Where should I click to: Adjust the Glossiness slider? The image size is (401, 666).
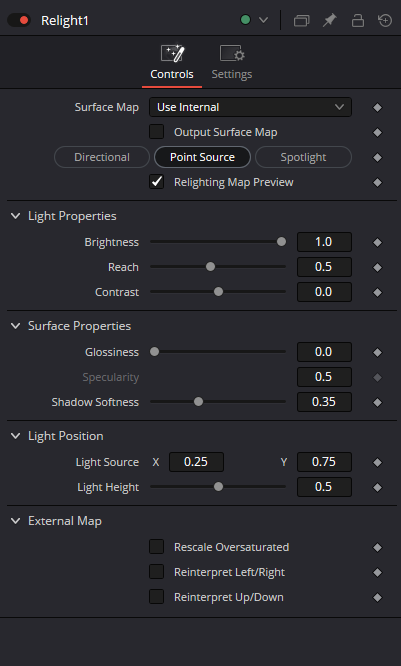[x=218, y=352]
